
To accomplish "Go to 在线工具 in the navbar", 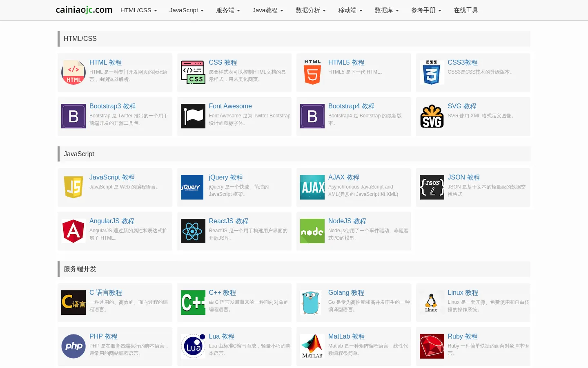I will [x=466, y=10].
